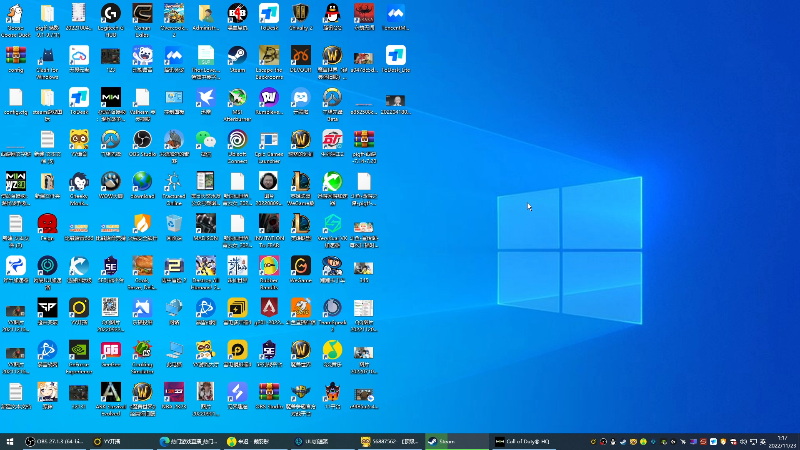Open Clash for Windows cat icon

[47, 63]
